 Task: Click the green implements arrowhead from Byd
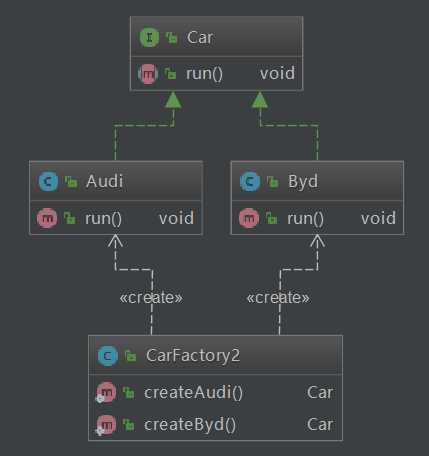coord(260,100)
